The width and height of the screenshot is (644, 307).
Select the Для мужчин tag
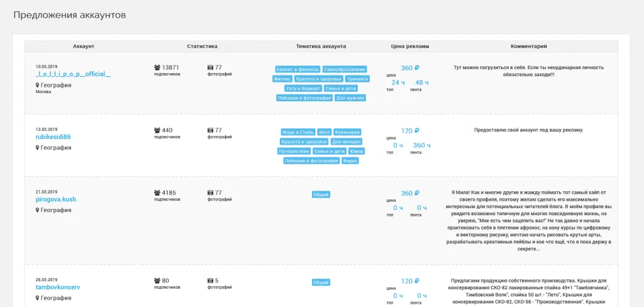(x=350, y=98)
